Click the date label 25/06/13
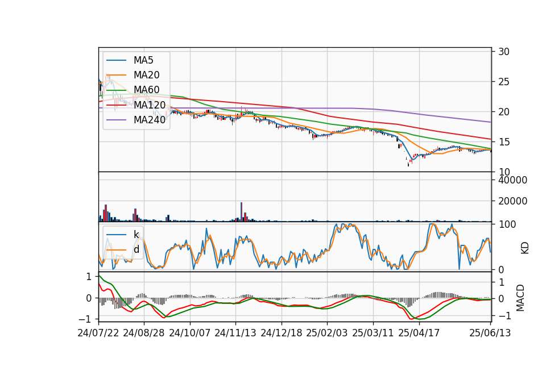 click(490, 333)
